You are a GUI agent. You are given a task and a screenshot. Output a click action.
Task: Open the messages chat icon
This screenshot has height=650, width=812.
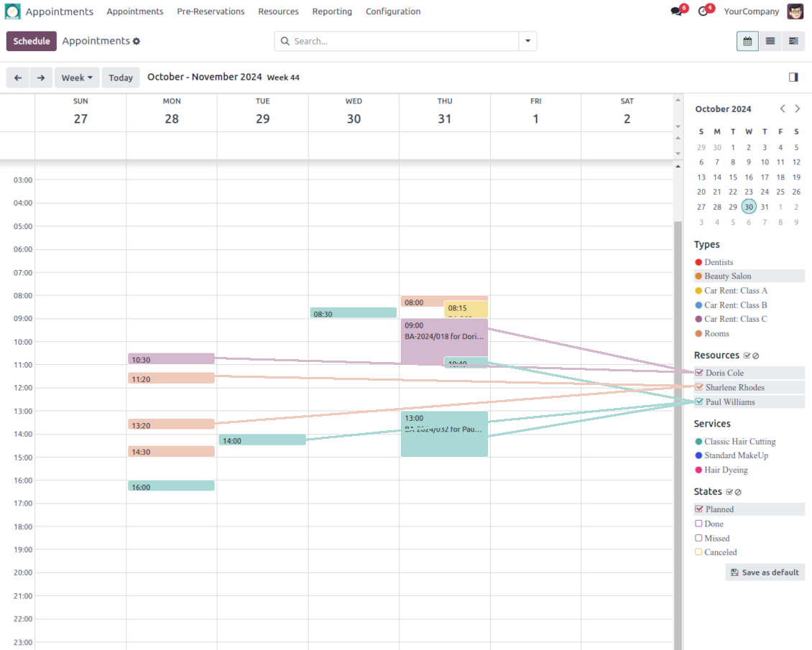(676, 11)
